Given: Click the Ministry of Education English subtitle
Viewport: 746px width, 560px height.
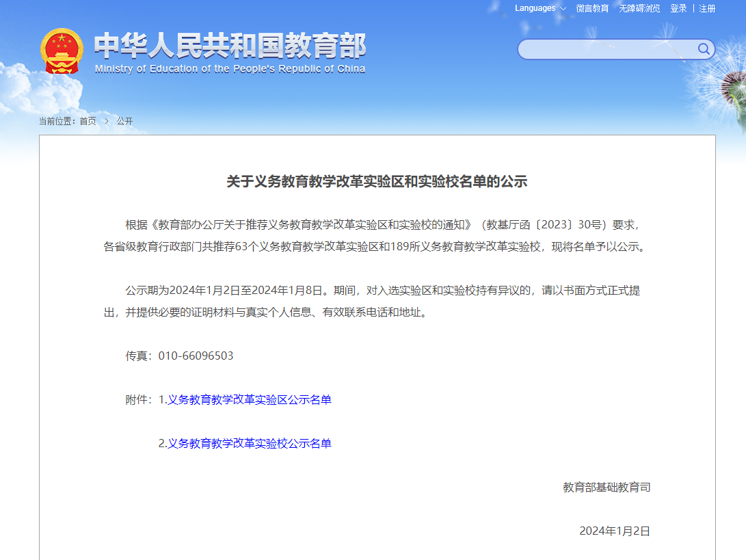Looking at the screenshot, I should point(230,69).
